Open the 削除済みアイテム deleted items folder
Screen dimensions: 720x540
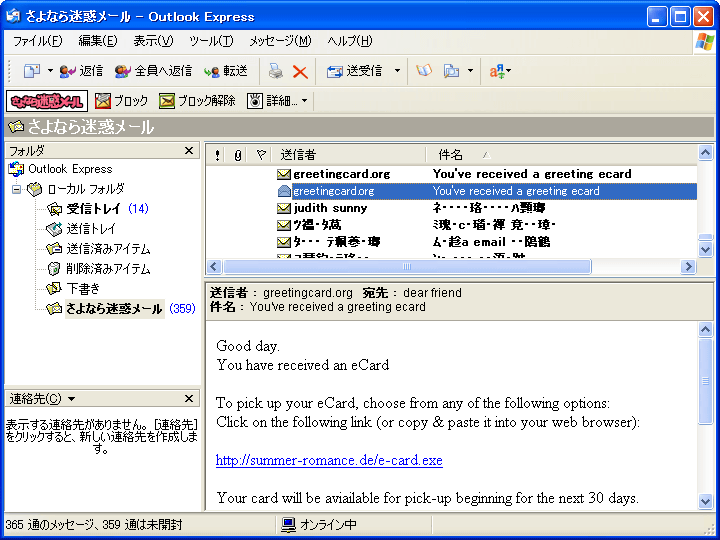click(108, 269)
